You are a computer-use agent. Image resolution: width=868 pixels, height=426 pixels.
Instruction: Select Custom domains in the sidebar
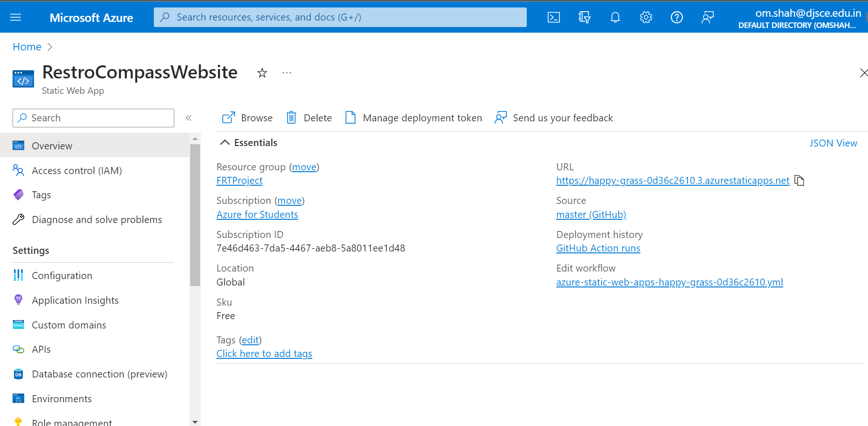69,325
